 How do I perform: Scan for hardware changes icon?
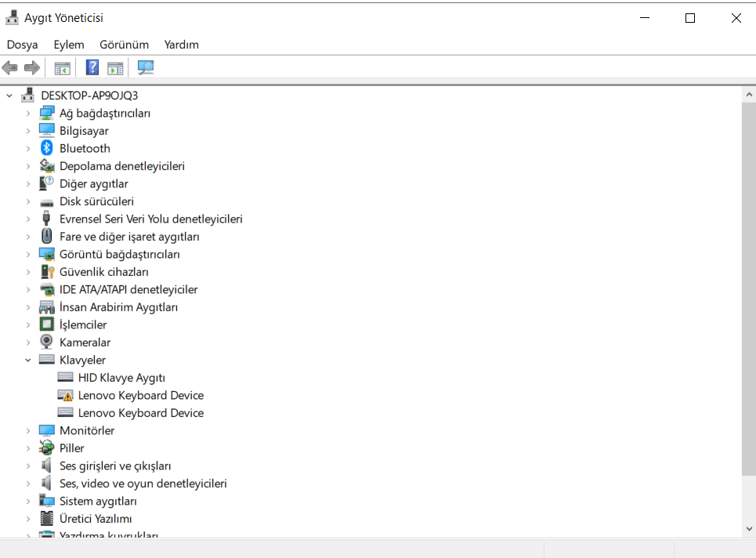pos(145,67)
